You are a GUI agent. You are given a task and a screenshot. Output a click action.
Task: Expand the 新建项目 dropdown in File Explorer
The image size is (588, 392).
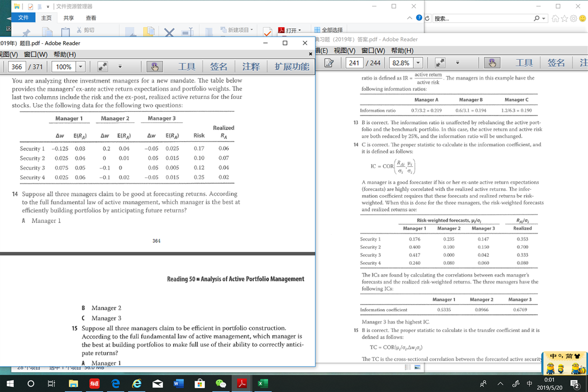[x=252, y=29]
